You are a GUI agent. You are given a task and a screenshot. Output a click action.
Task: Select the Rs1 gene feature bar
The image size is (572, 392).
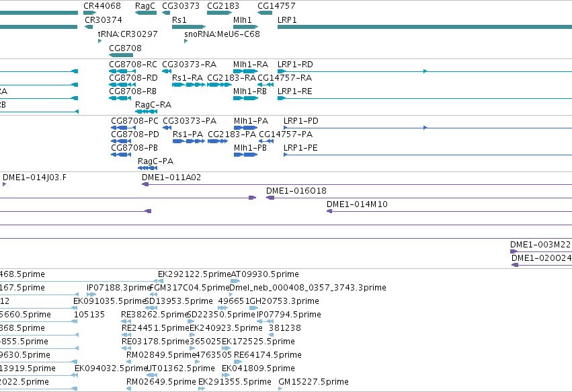(189, 27)
